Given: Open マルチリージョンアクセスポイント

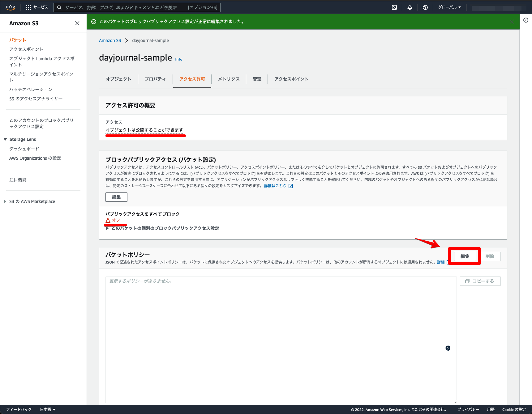Looking at the screenshot, I should click(41, 77).
